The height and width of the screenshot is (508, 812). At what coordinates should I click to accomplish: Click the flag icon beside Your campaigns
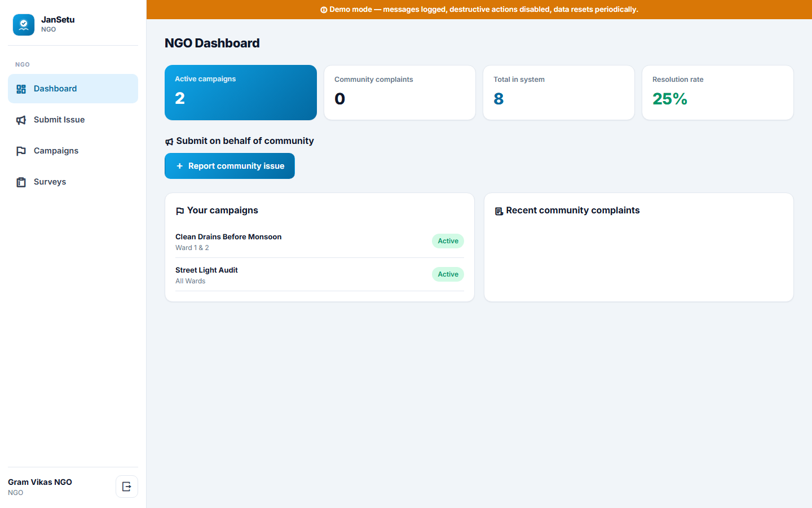pos(180,211)
